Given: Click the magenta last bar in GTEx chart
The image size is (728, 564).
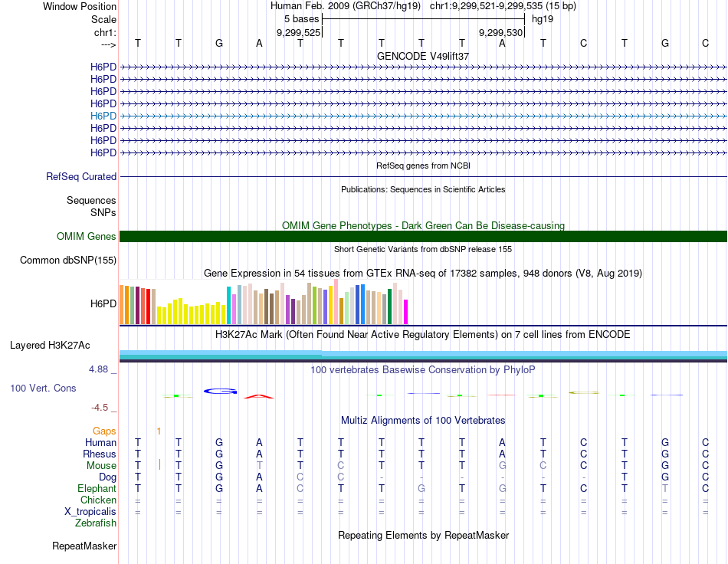Looking at the screenshot, I should point(406,312).
